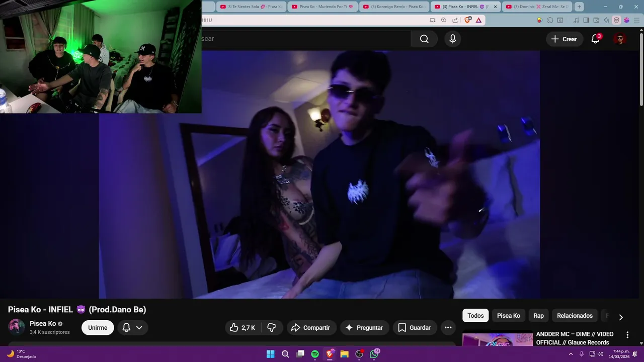Click the Compartir share button
The image size is (644, 362).
[311, 328]
